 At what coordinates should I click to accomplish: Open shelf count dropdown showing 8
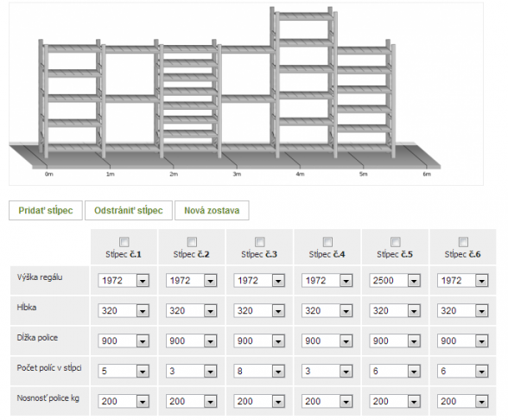(x=259, y=371)
